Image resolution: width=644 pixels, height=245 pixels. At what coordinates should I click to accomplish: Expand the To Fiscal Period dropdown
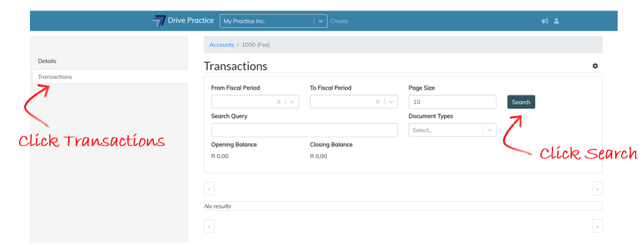[391, 102]
